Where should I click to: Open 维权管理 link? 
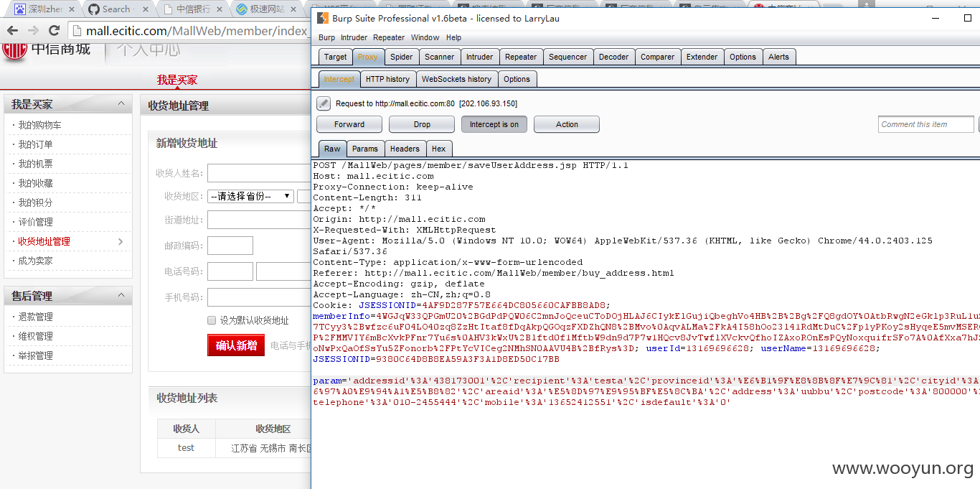tap(35, 336)
